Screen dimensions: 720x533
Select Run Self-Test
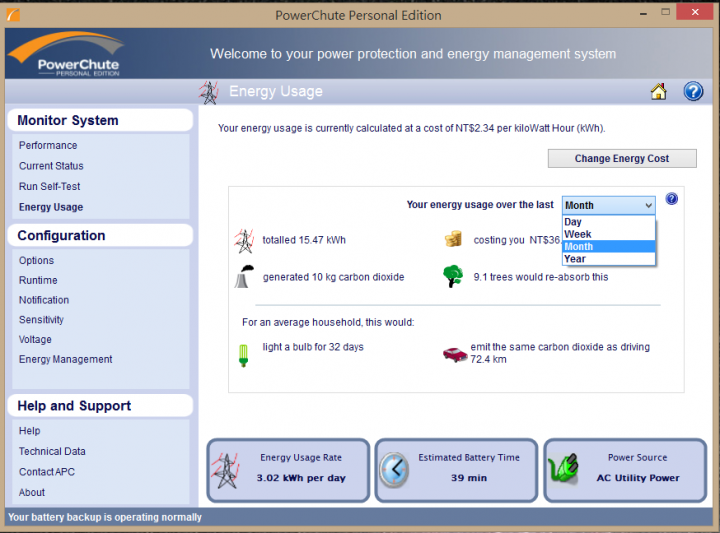49,186
